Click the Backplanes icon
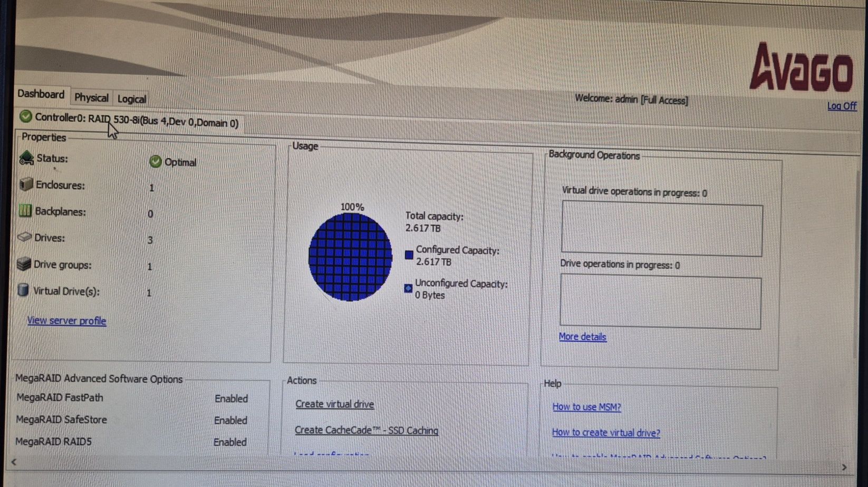The image size is (868, 487). point(25,211)
